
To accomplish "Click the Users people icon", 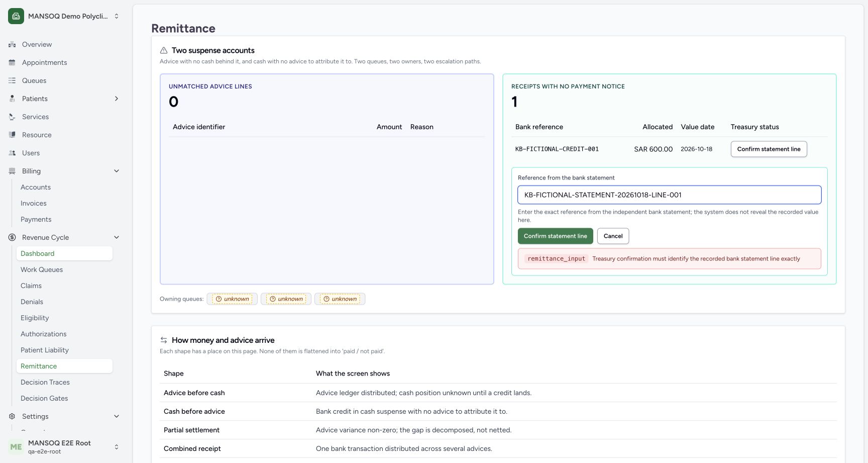I will [12, 153].
